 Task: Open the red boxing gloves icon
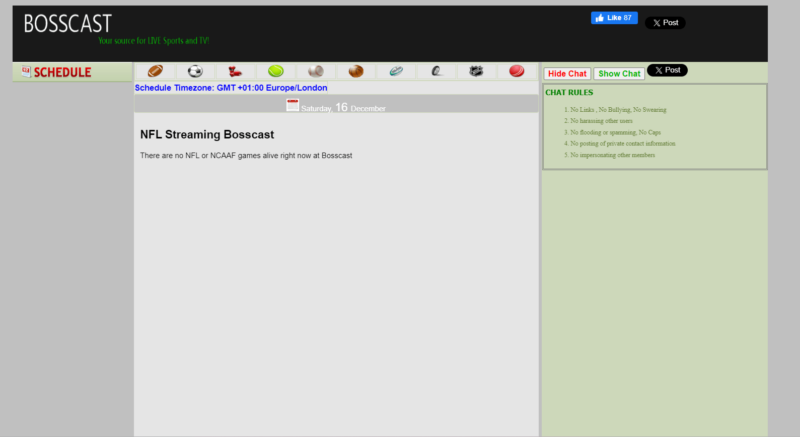tap(235, 71)
